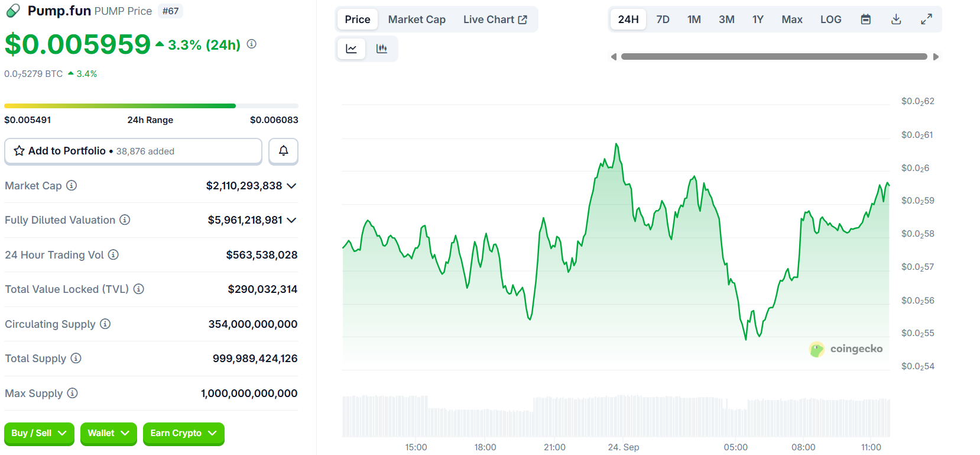980x455 pixels.
Task: Switch to candlestick chart view icon
Action: pyautogui.click(x=382, y=49)
